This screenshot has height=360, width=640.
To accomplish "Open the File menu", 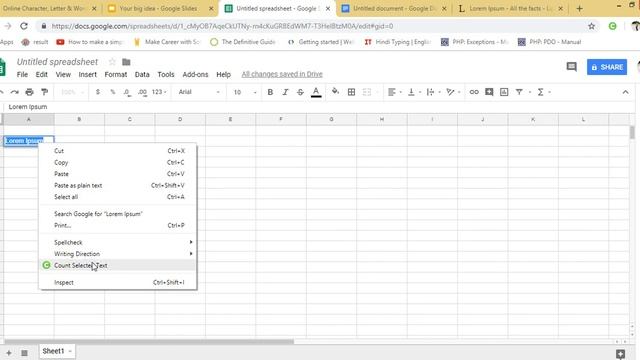I will tap(22, 74).
